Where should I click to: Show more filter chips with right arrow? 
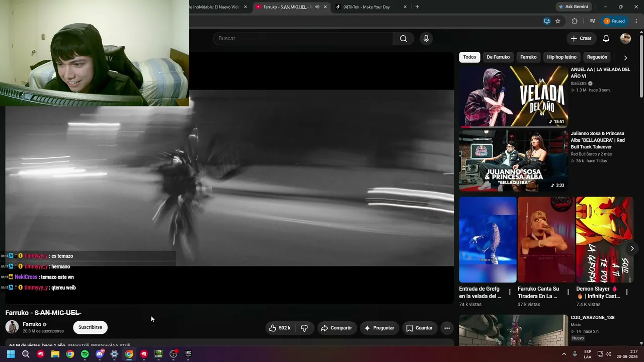click(625, 57)
